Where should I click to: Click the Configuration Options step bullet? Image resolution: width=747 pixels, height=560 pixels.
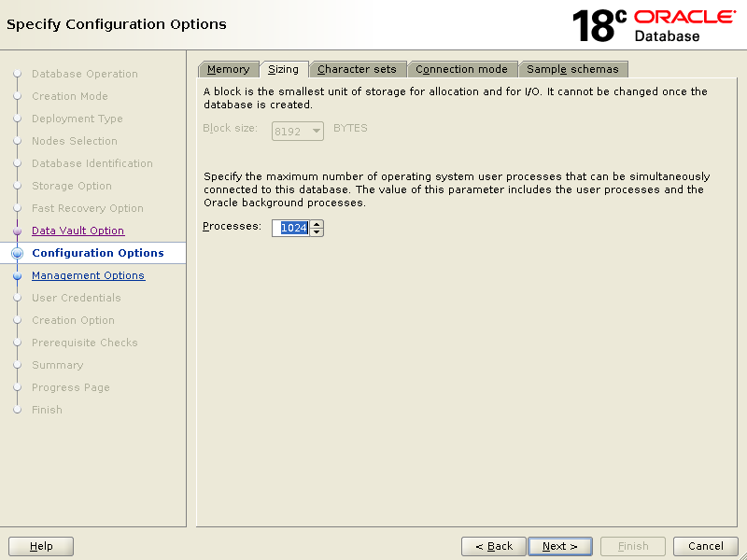pyautogui.click(x=17, y=253)
